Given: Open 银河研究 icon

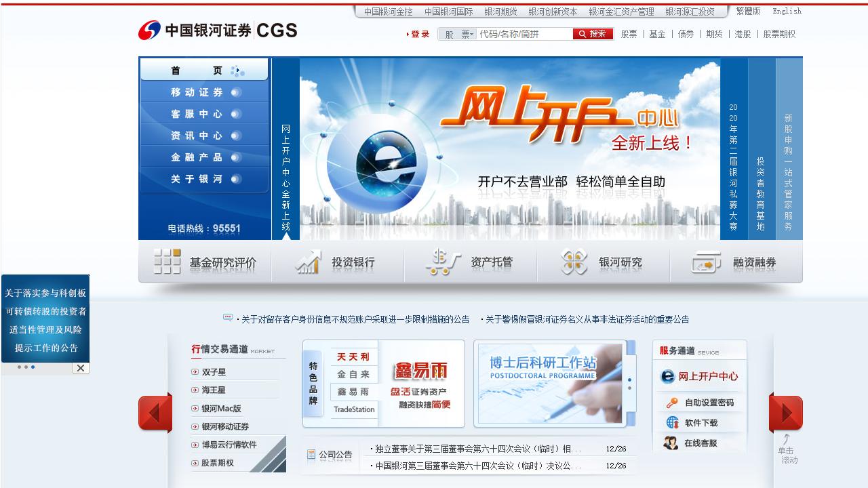Looking at the screenshot, I should pos(575,262).
